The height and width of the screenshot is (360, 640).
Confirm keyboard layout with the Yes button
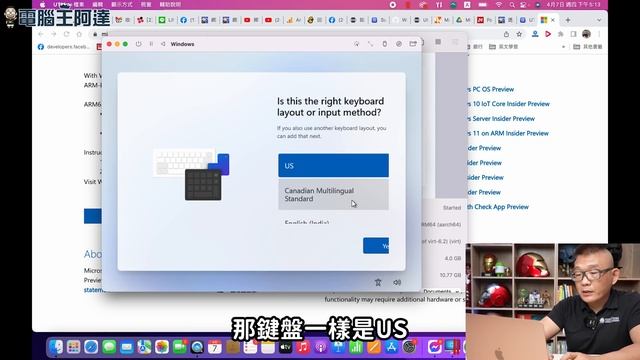tap(376, 246)
